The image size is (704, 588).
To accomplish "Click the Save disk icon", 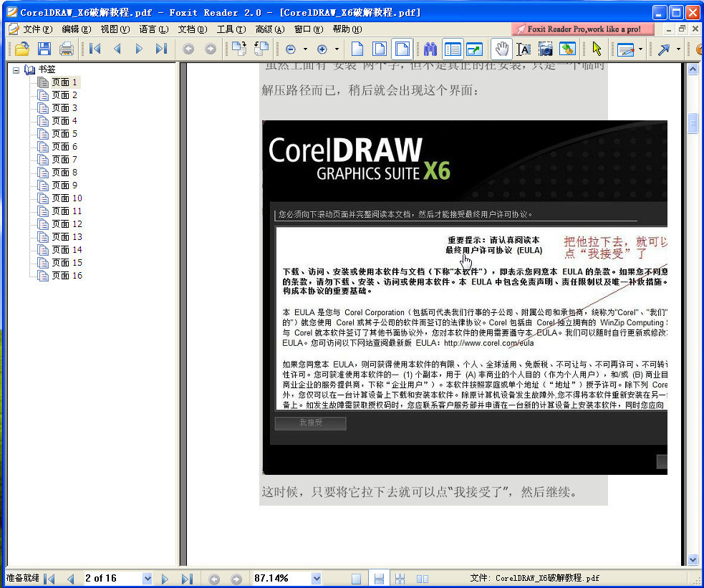I will [x=44, y=49].
